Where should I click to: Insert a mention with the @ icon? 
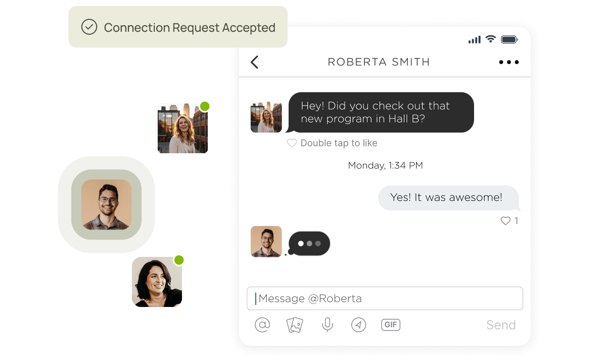pos(262,325)
